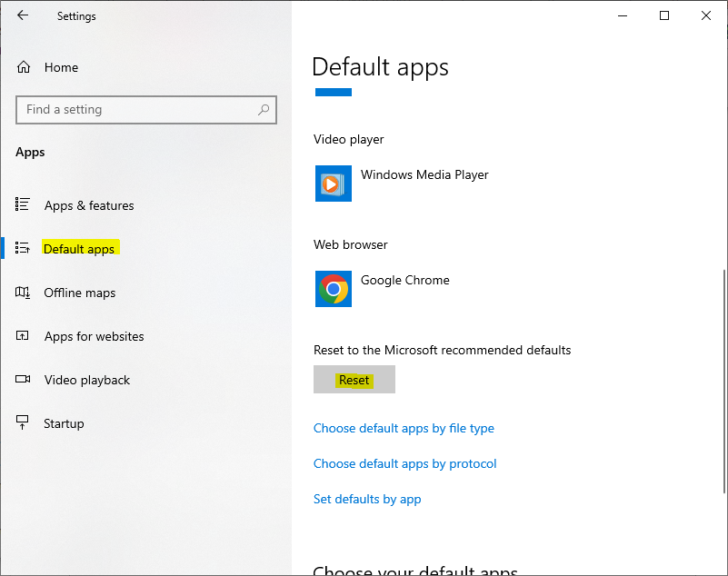Click 'Reset to the Microsoft recommended defaults' text

tap(442, 350)
